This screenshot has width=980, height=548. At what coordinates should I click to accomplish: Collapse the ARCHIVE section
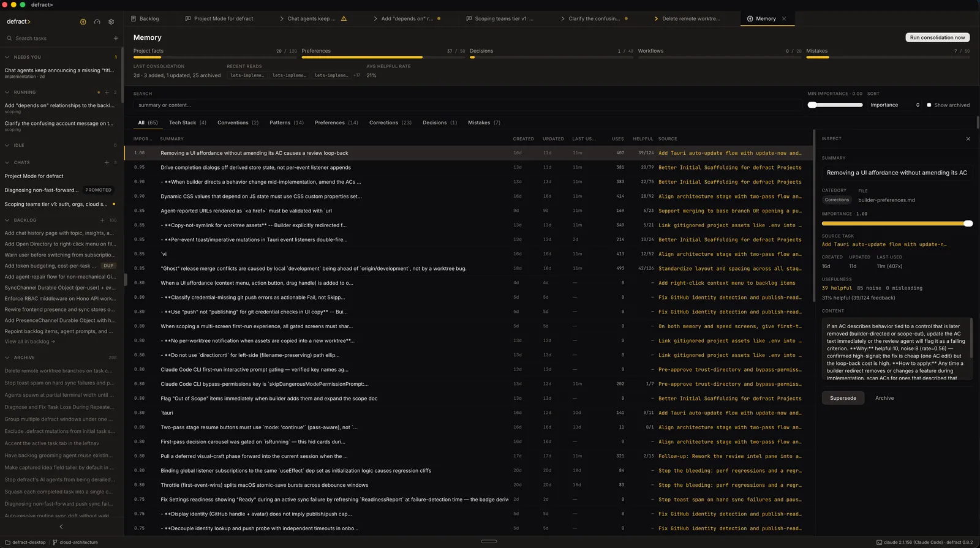7,358
